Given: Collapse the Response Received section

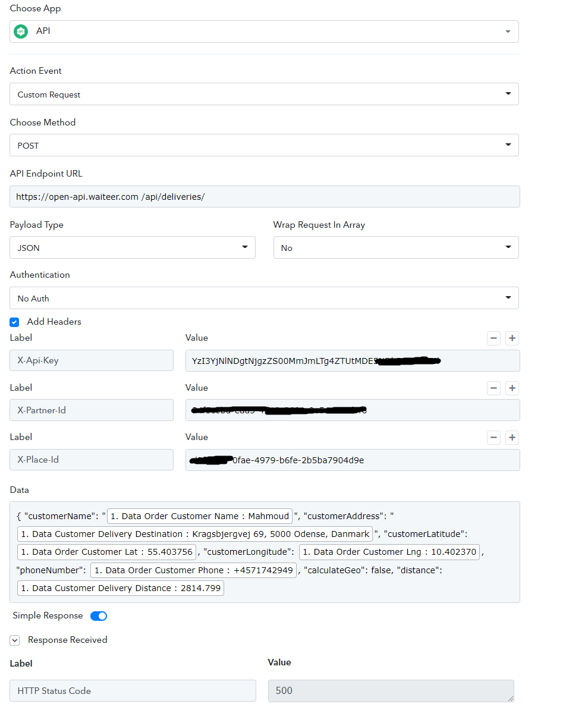Looking at the screenshot, I should tap(15, 640).
